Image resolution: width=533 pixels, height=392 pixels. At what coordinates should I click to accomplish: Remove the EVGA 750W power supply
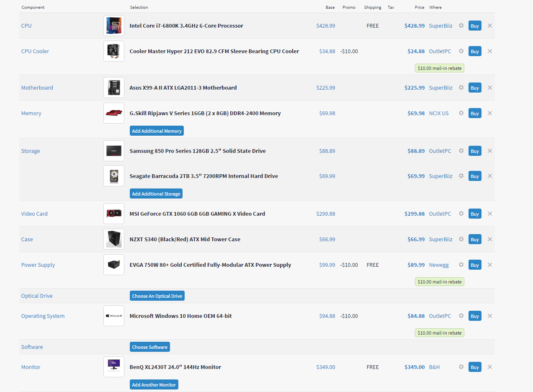[x=490, y=265]
